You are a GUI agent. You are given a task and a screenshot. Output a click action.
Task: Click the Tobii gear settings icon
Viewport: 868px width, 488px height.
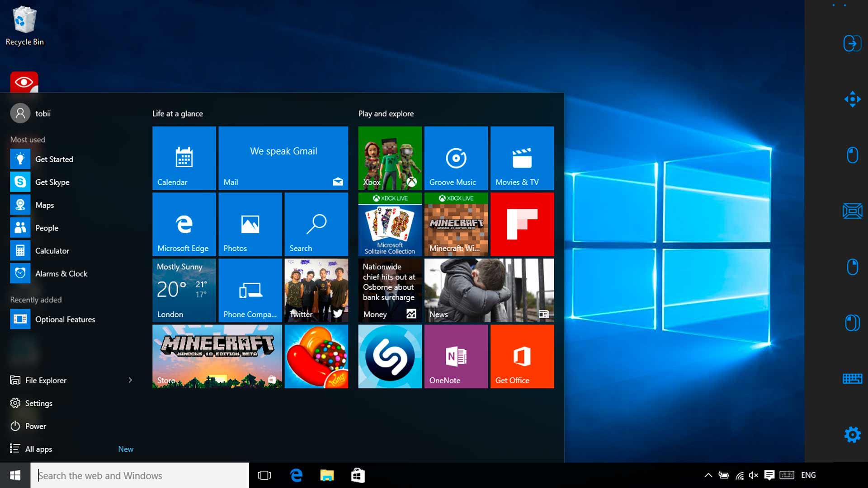point(852,435)
